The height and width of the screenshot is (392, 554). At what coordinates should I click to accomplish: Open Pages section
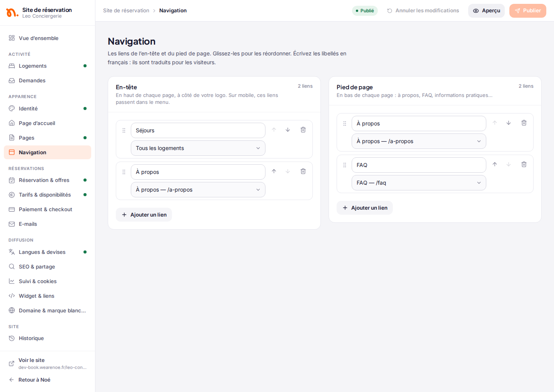[x=47, y=138]
